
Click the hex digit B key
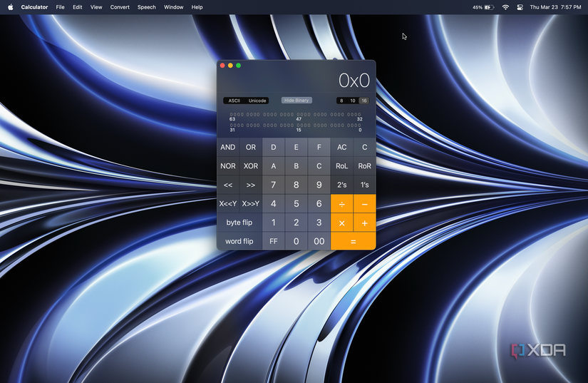point(296,165)
